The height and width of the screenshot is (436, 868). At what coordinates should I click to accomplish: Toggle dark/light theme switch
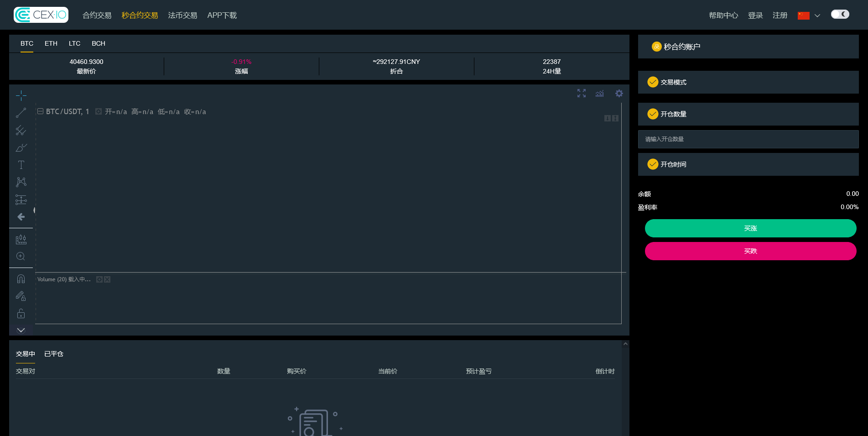840,14
